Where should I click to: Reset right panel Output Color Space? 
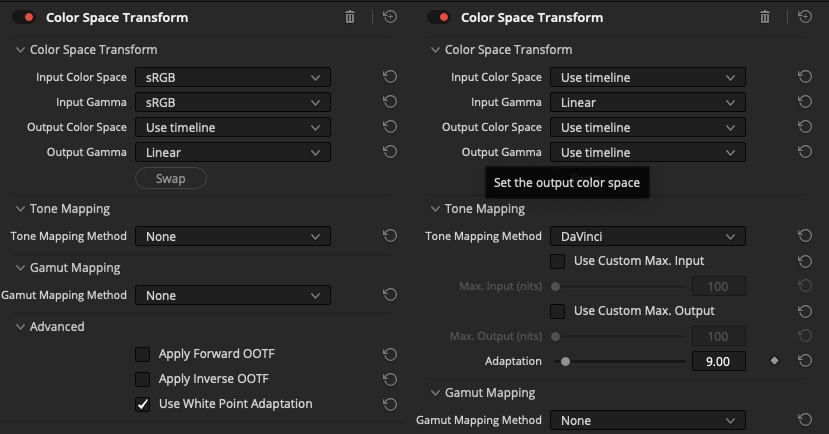(x=805, y=127)
